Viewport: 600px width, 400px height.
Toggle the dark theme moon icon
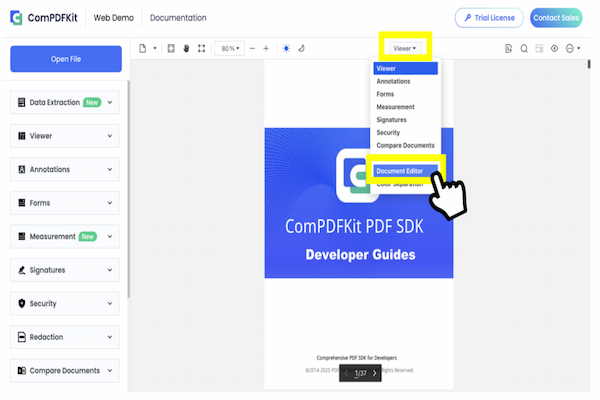302,49
